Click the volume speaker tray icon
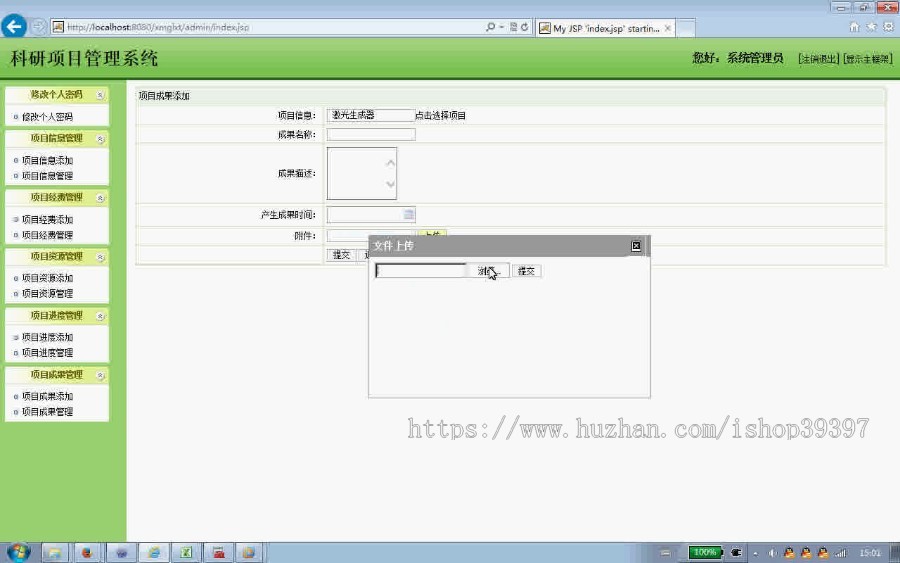Image resolution: width=900 pixels, height=563 pixels. point(773,553)
